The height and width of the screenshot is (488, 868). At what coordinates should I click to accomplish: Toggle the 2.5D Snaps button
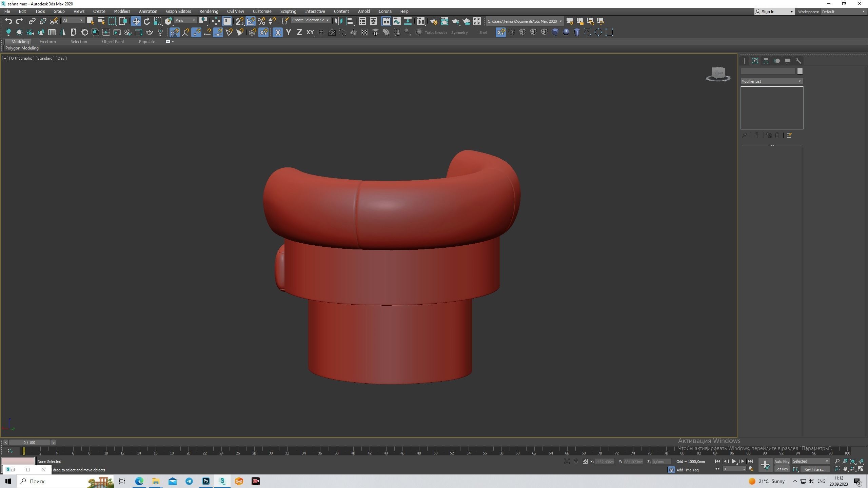pyautogui.click(x=240, y=21)
